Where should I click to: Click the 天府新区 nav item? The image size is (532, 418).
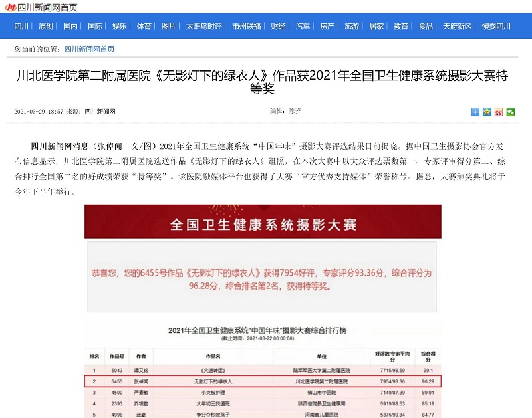[x=458, y=27]
